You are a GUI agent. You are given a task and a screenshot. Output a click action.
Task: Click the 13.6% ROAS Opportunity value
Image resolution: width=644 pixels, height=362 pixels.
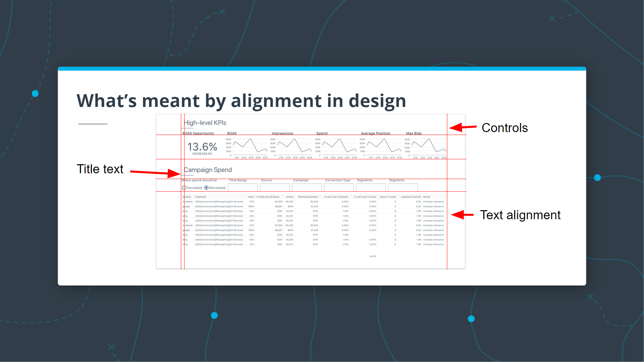202,147
